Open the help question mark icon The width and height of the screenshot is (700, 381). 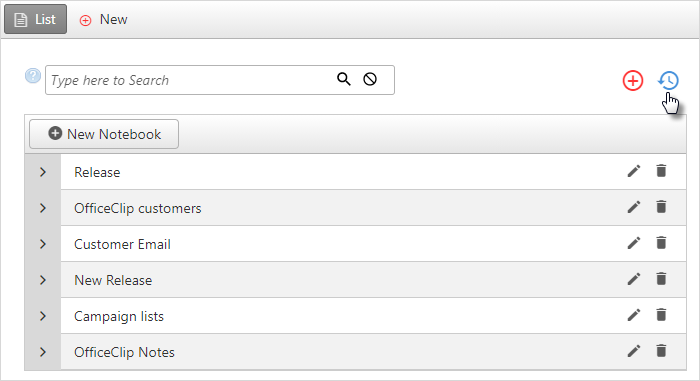33,76
